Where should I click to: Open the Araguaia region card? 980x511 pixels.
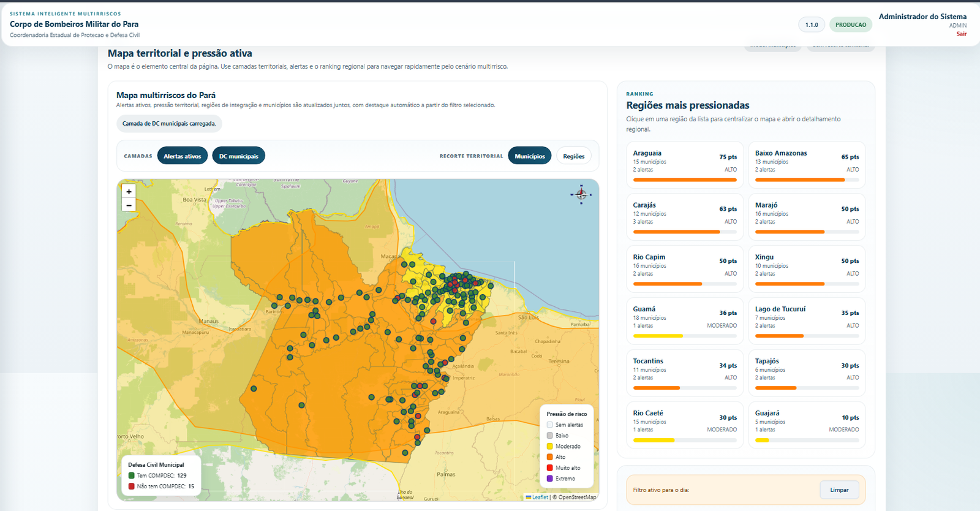tap(684, 165)
